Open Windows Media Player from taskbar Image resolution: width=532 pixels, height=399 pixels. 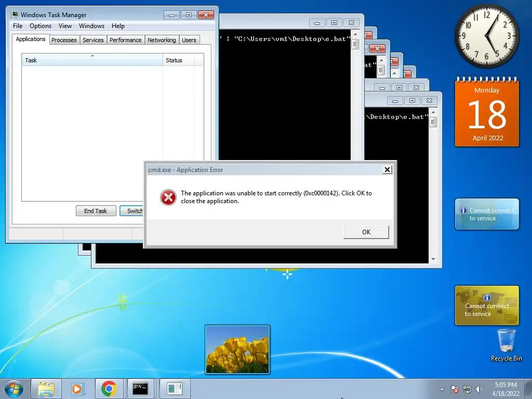[x=77, y=389]
